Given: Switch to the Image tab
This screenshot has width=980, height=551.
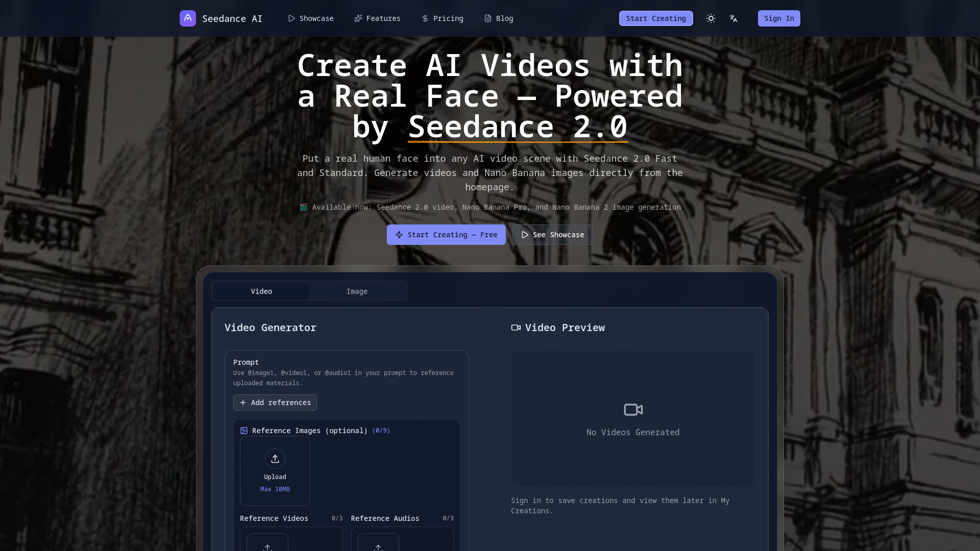Looking at the screenshot, I should click(x=357, y=291).
